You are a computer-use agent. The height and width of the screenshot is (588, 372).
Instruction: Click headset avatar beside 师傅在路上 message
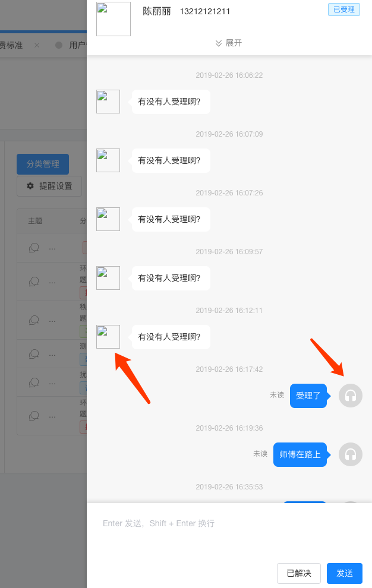(x=350, y=454)
